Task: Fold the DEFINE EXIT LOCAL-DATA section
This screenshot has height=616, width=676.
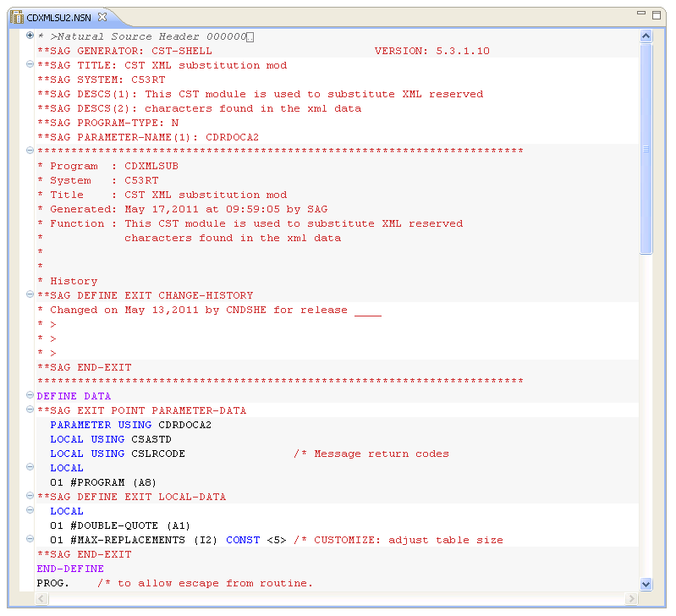Action: tap(30, 497)
